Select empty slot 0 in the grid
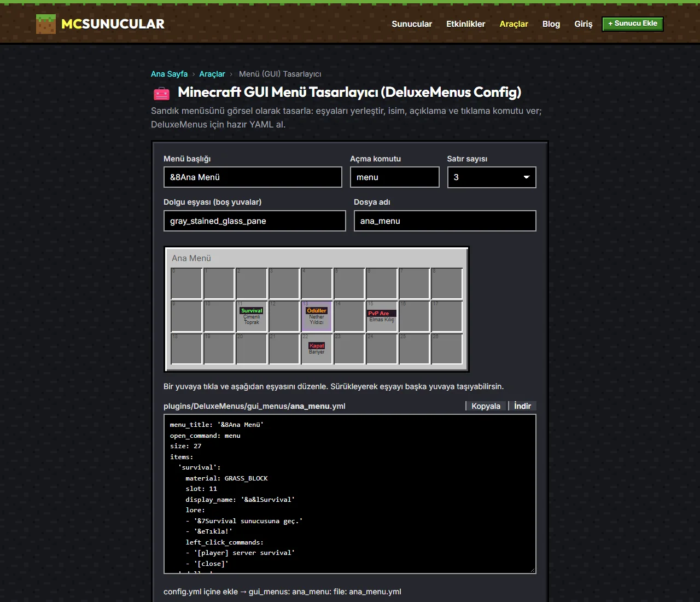The width and height of the screenshot is (700, 602). pyautogui.click(x=186, y=283)
